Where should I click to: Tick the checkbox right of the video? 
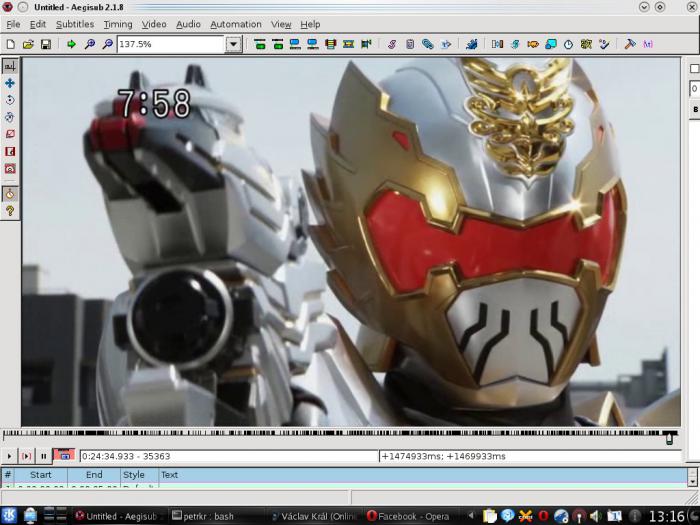coord(695,68)
